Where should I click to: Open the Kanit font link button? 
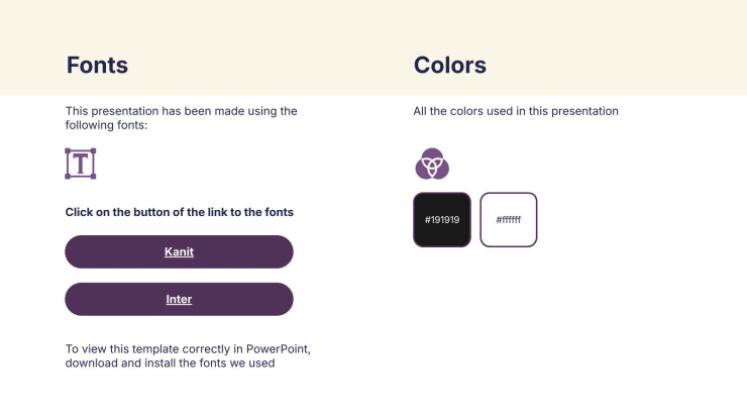[179, 252]
